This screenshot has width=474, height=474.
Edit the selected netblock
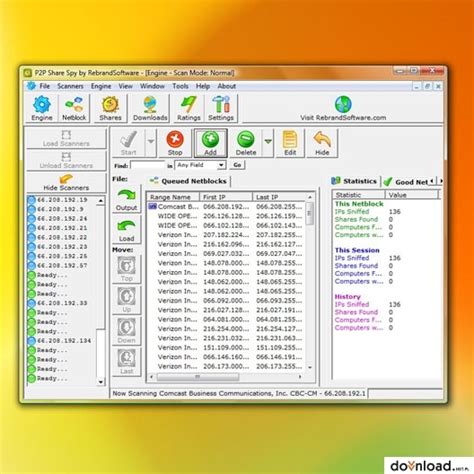(x=290, y=143)
